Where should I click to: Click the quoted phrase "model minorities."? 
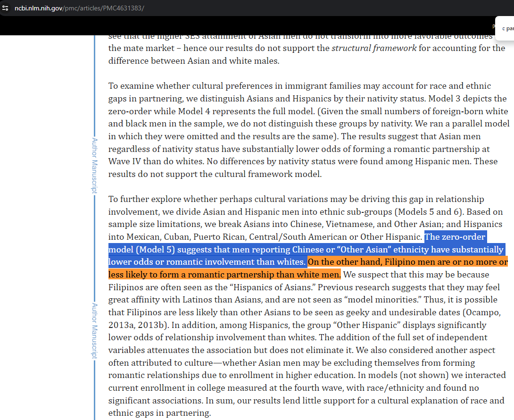pos(382,300)
